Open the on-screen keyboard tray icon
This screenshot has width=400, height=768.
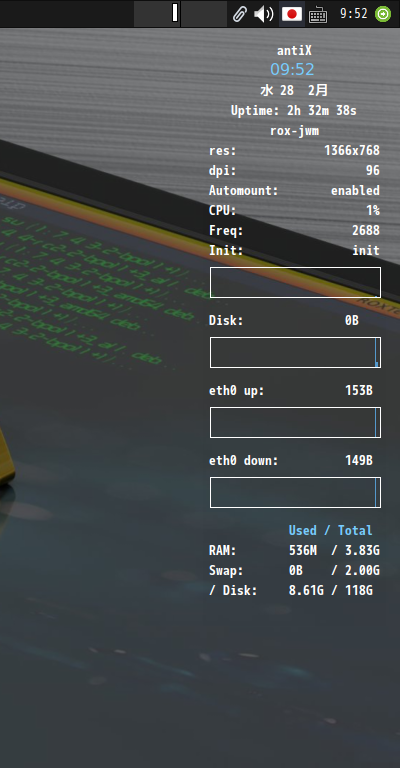(318, 14)
